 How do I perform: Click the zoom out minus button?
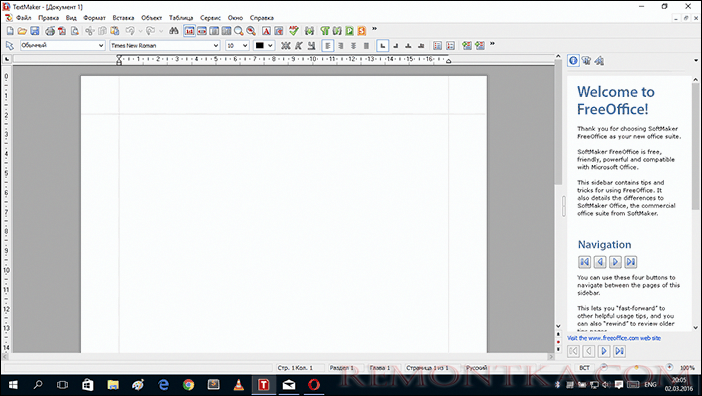pos(604,367)
